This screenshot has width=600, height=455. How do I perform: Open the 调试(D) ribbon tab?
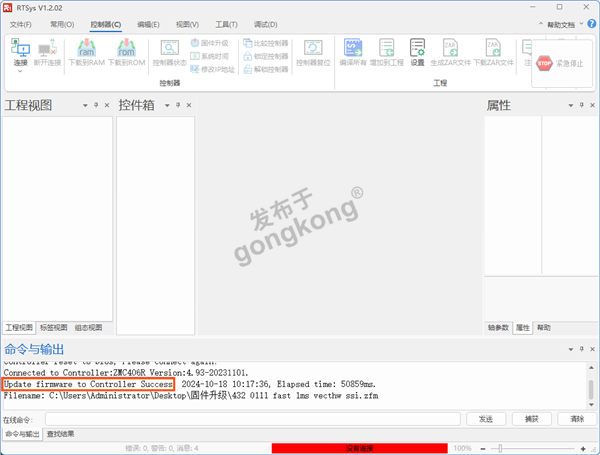pyautogui.click(x=266, y=24)
